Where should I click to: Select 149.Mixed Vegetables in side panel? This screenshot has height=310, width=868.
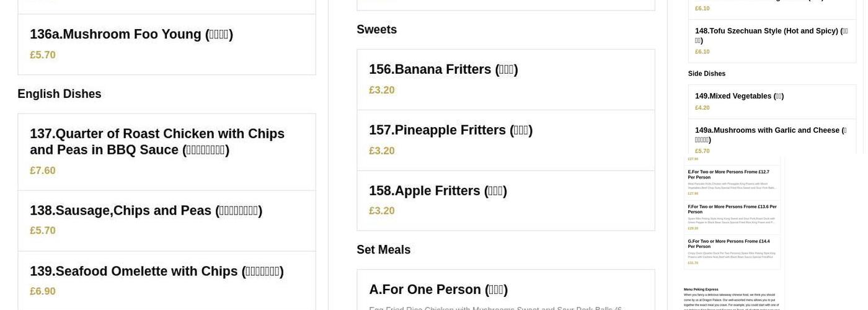tap(739, 96)
